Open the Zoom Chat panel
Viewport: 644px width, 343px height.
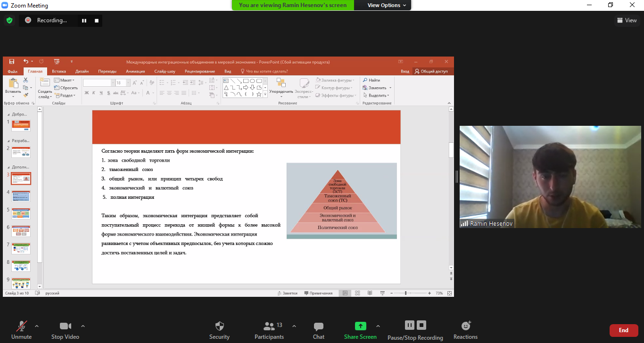pyautogui.click(x=319, y=330)
